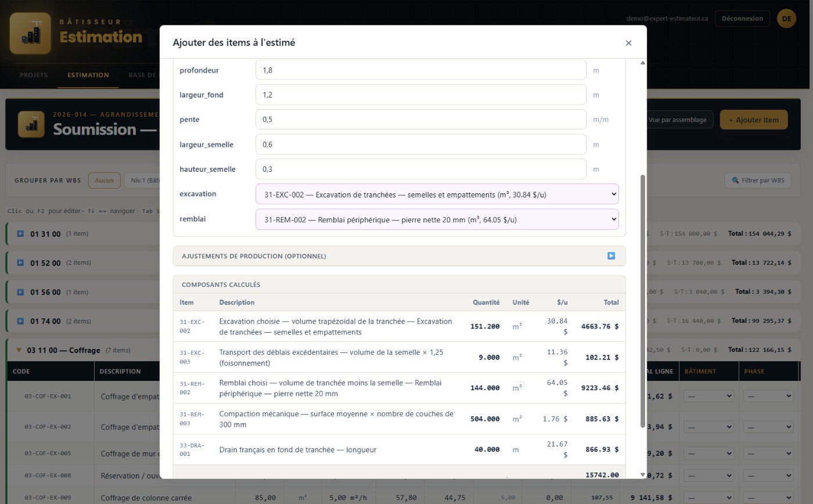This screenshot has height=504, width=813.
Task: Switch to the Projets tab
Action: tap(34, 75)
